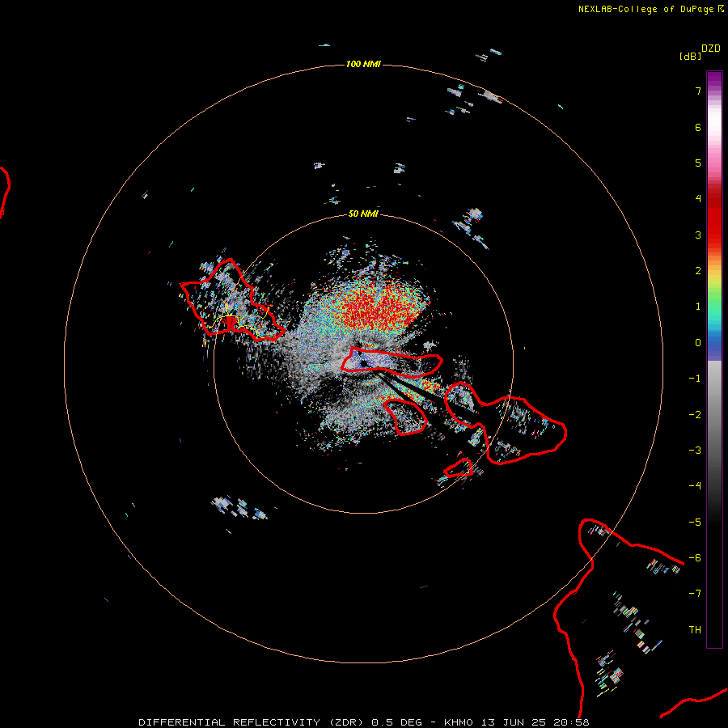
Task: Click scale value 3 on the legend
Action: 698,235
